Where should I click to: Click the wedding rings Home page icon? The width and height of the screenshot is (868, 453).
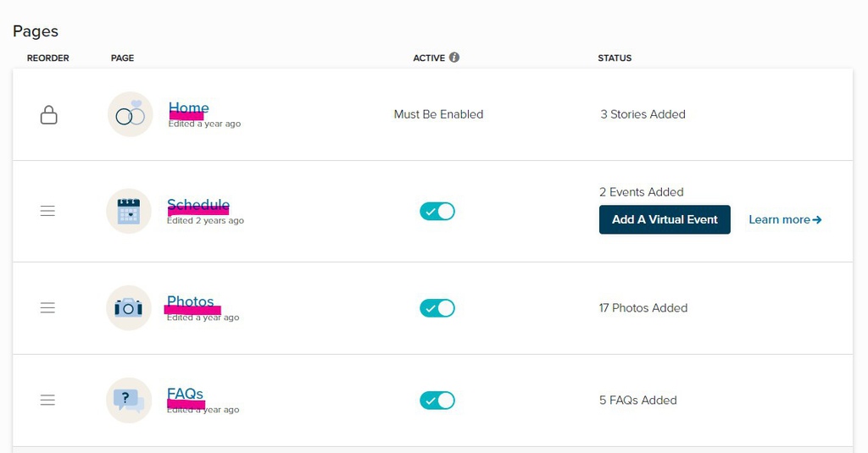tap(130, 114)
